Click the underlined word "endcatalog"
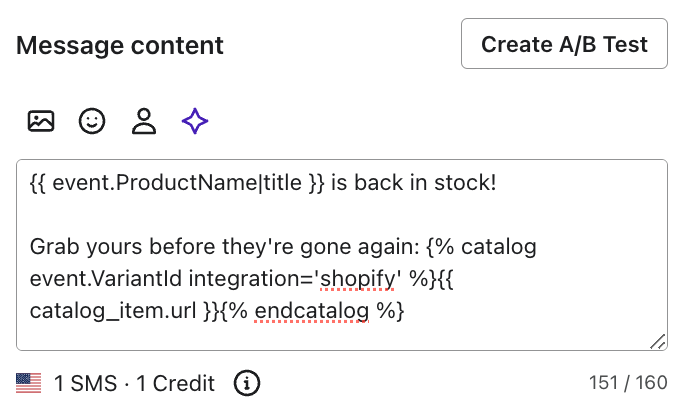692x410 pixels. pos(312,310)
